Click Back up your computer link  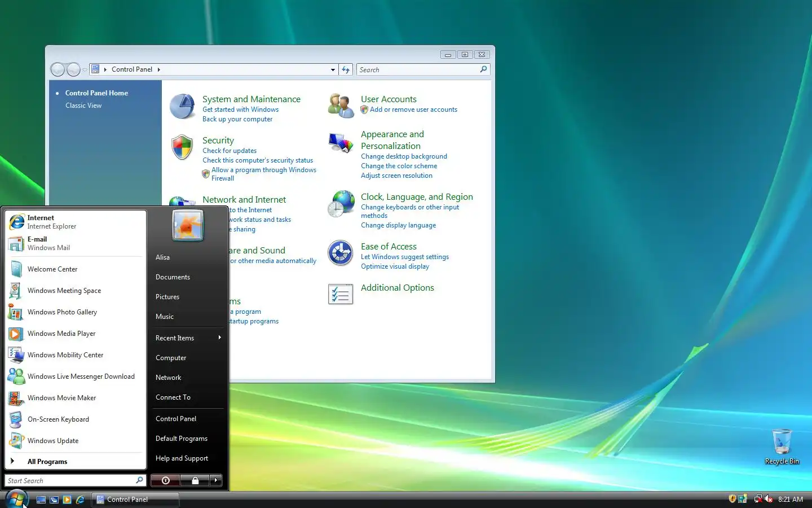click(237, 119)
